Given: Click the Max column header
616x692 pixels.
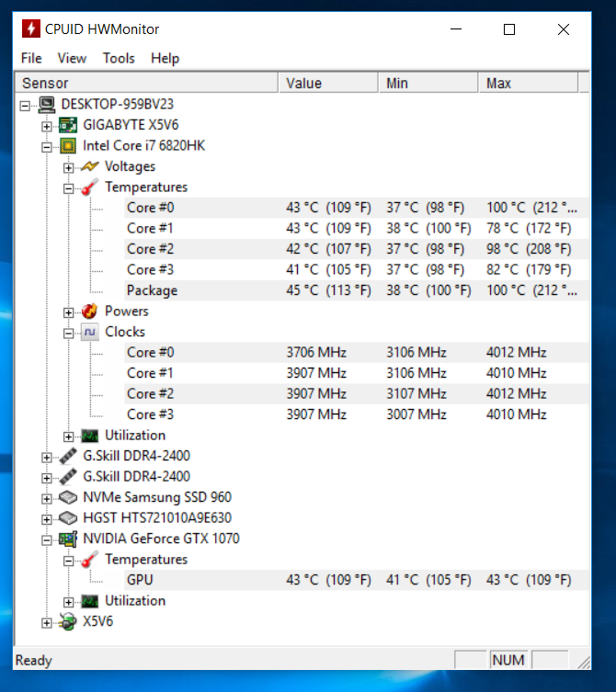Looking at the screenshot, I should (x=529, y=83).
